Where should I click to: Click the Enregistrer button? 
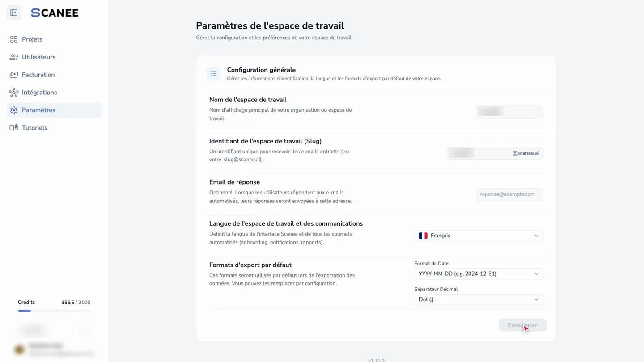522,325
